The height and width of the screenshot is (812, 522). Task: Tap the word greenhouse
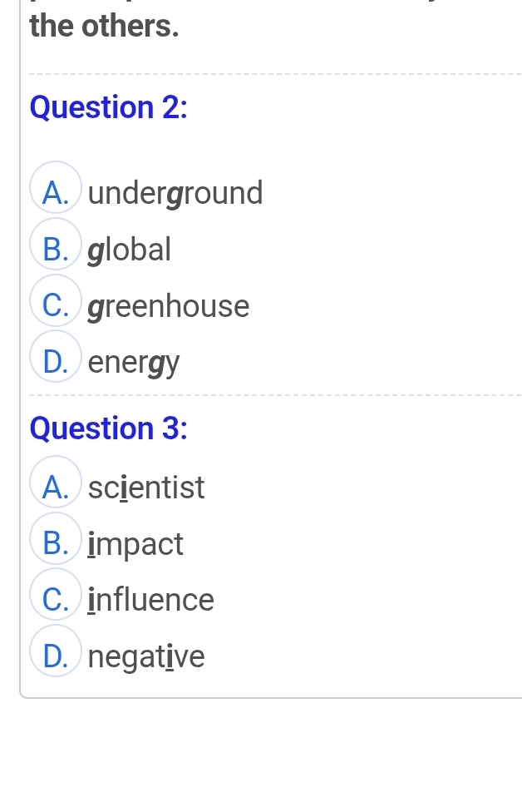pos(169,306)
